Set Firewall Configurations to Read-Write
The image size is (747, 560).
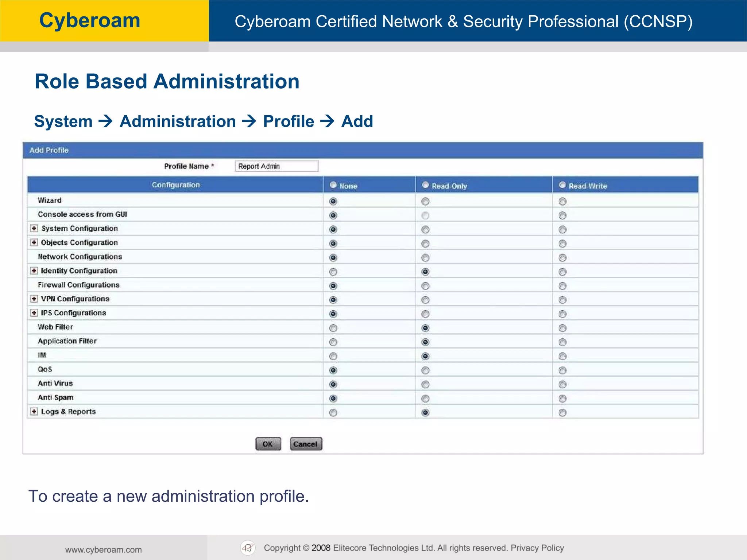click(562, 286)
